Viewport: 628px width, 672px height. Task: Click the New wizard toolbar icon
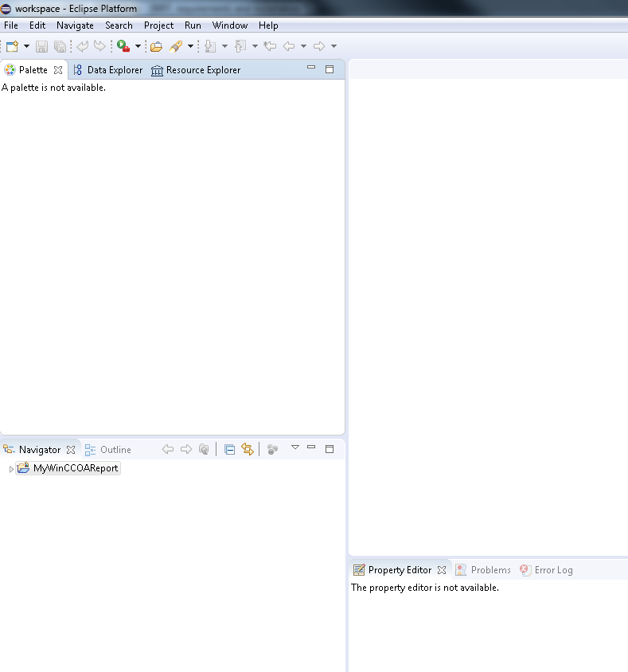click(x=12, y=47)
